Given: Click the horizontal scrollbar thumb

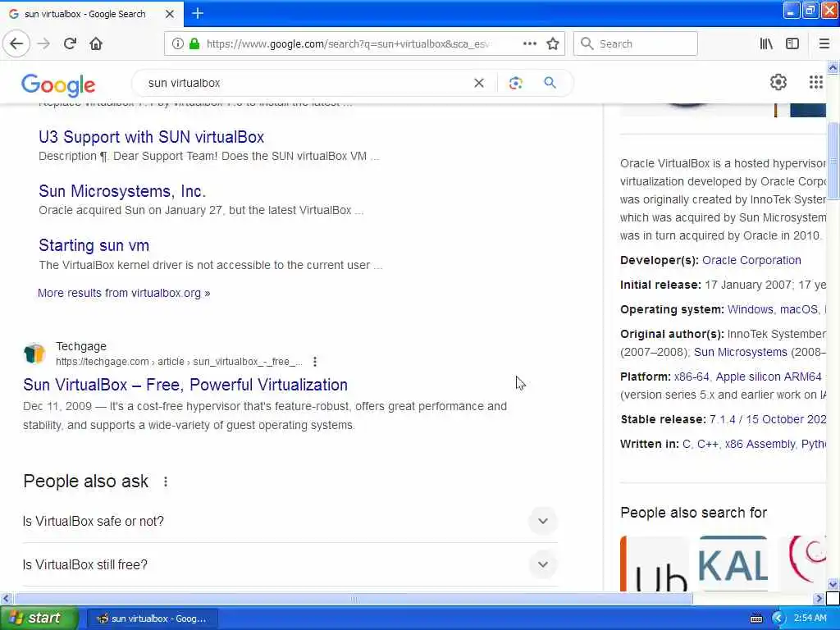Looking at the screenshot, I should click(x=354, y=598).
